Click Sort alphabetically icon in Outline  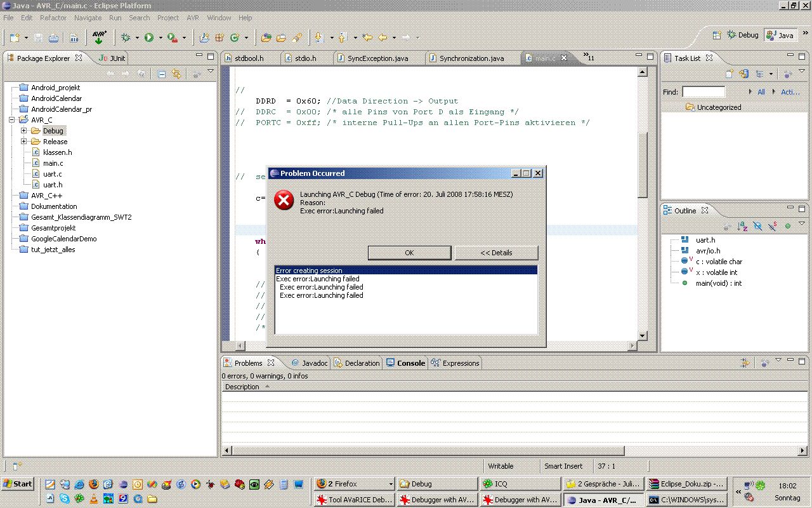[742, 226]
